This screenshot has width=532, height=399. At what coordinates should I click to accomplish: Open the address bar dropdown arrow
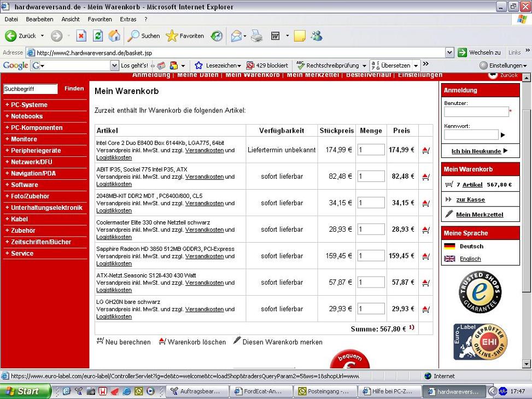(449, 52)
